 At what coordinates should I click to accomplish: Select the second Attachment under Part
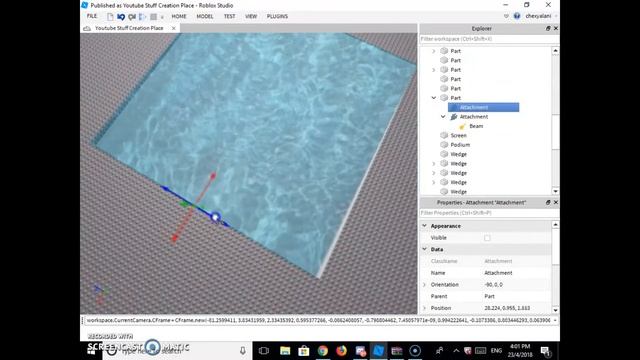click(x=473, y=117)
